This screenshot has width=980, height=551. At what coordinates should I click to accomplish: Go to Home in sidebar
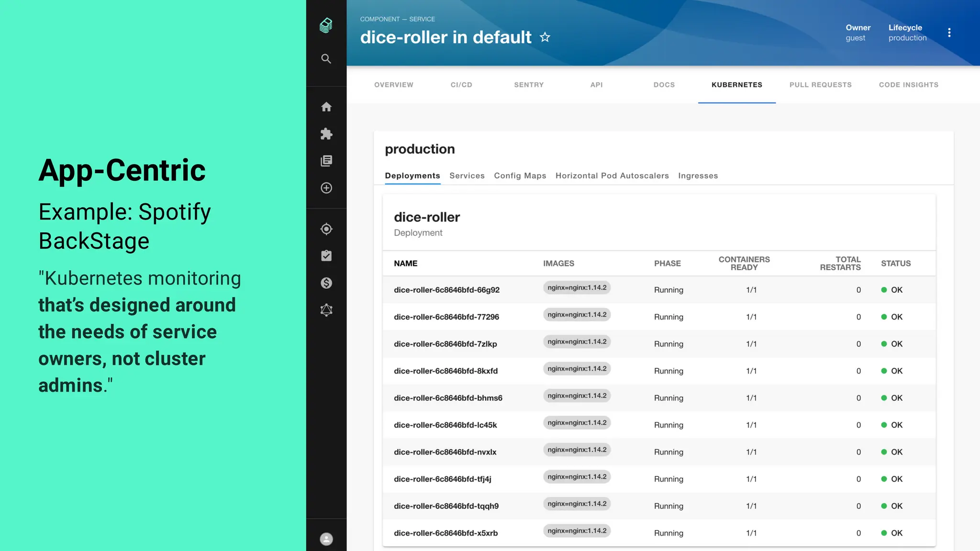click(x=326, y=107)
